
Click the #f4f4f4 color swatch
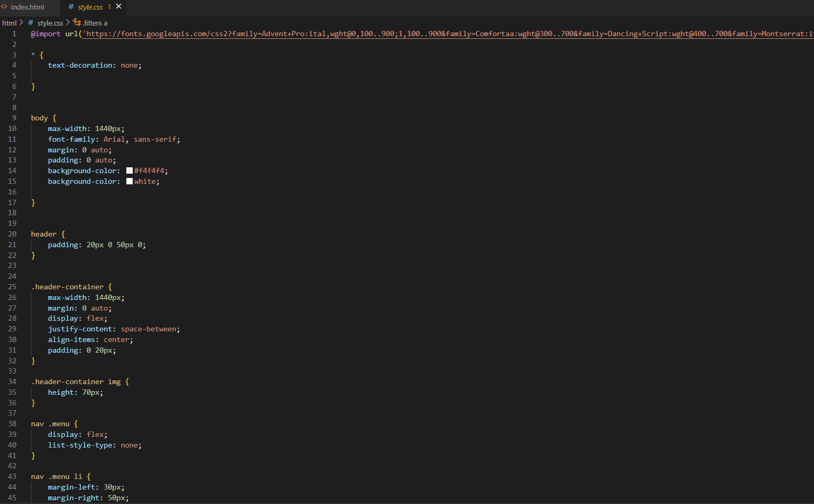pos(130,171)
